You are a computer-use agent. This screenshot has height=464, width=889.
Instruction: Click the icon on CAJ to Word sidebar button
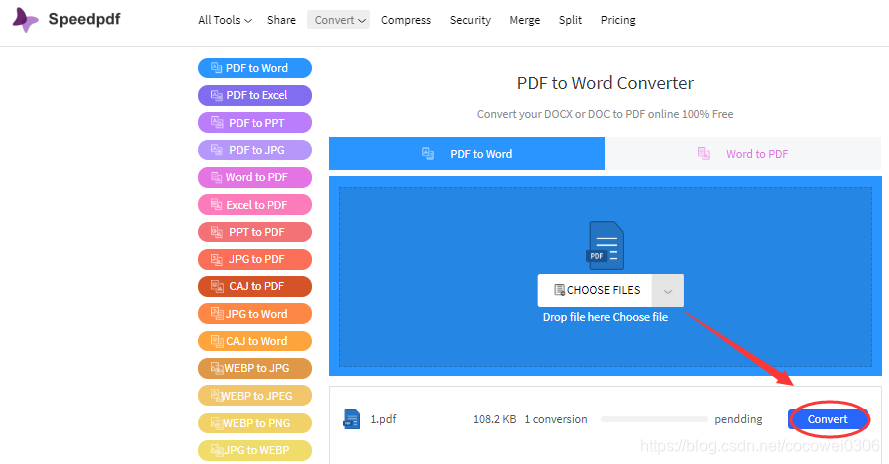pyautogui.click(x=217, y=341)
